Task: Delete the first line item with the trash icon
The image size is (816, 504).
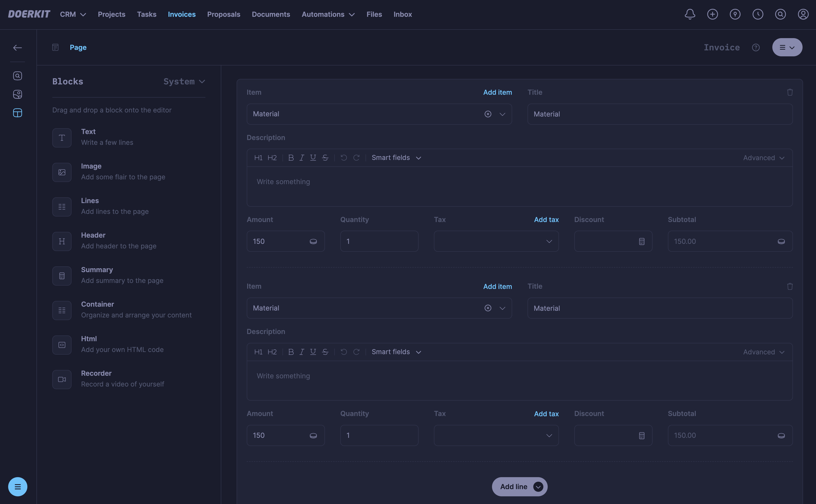Action: (790, 92)
